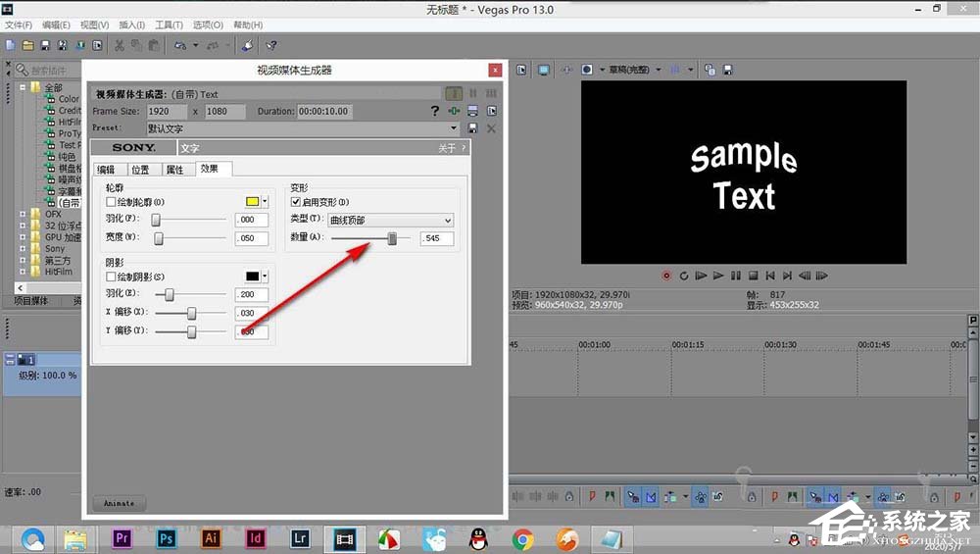Click the yellow outline color swatch
Viewport: 980px width, 554px height.
[252, 201]
